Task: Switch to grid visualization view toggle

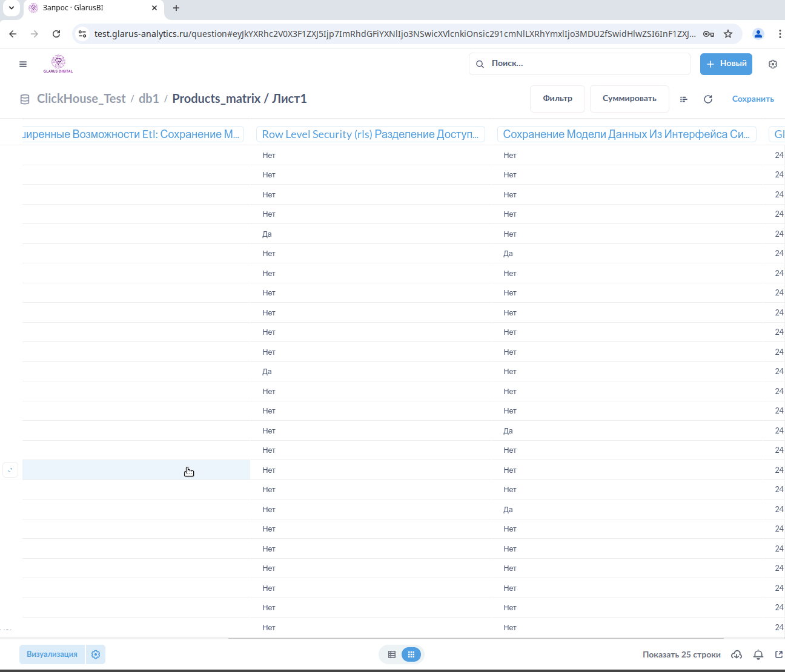Action: (411, 654)
